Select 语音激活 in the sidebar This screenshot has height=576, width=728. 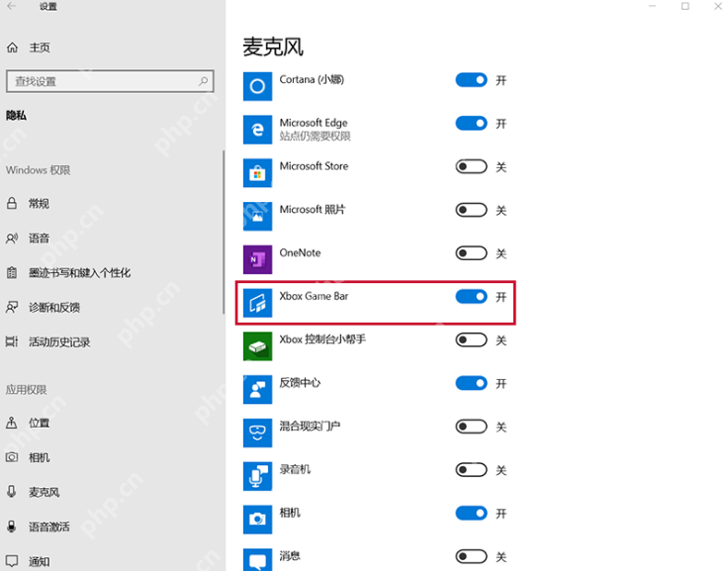[49, 527]
